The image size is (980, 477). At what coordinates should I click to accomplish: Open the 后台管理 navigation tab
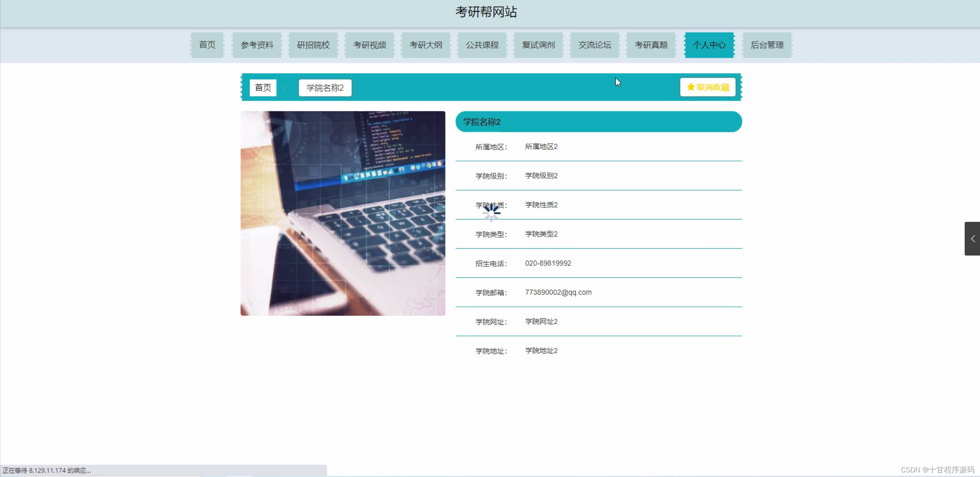click(x=767, y=45)
